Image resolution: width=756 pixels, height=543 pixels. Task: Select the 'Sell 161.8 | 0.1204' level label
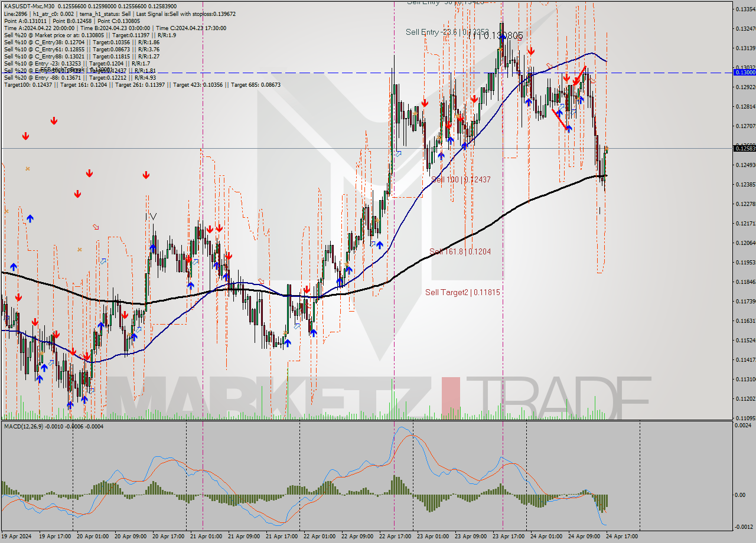(x=460, y=251)
